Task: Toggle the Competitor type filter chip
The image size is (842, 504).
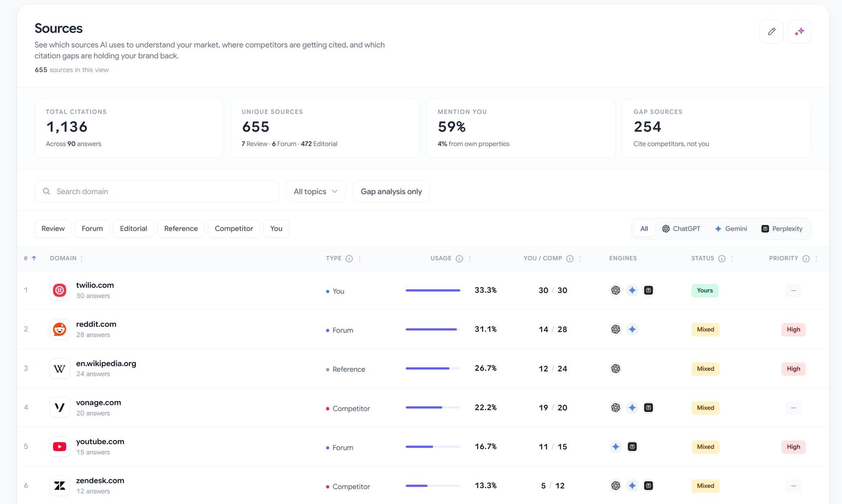Action: tap(234, 229)
